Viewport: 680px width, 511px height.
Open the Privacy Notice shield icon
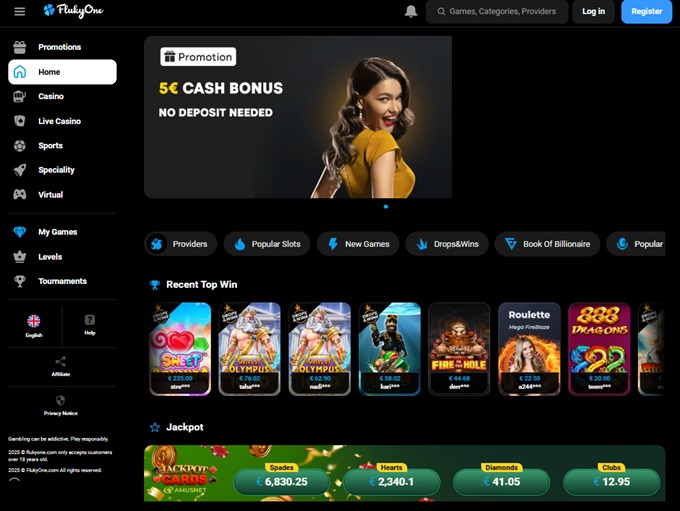pyautogui.click(x=61, y=400)
